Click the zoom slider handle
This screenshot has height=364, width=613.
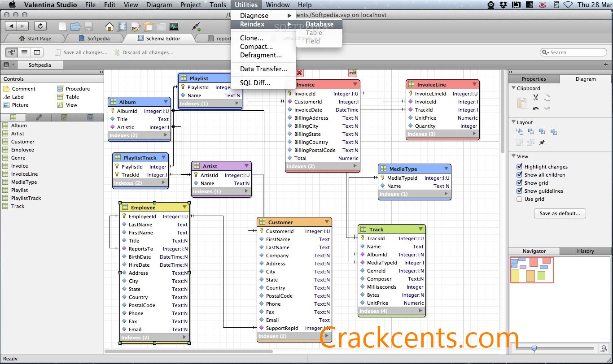tap(534, 348)
